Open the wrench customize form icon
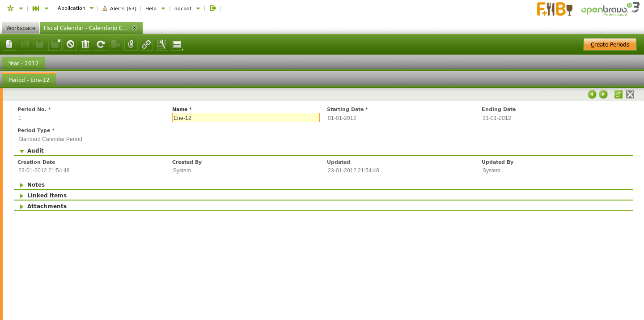Screen dimensions: 644x320 [161, 44]
